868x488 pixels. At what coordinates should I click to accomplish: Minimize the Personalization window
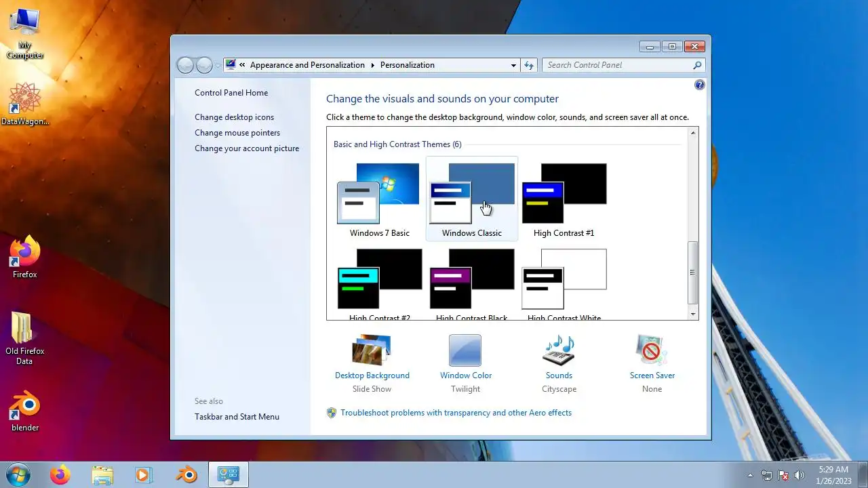point(649,47)
